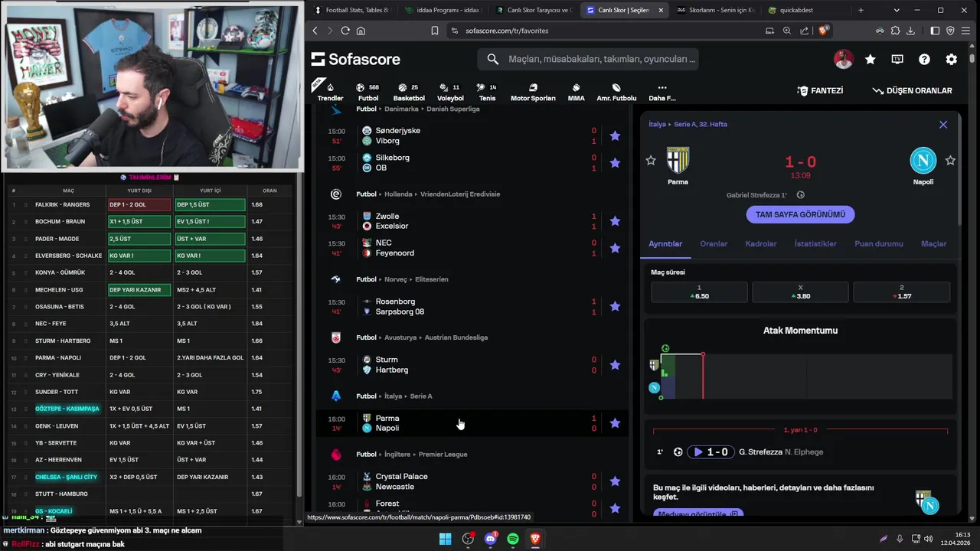Viewport: 980px width, 551px height.
Task: Unfavorite the Sønderjyske–Viborg match star
Action: click(615, 136)
